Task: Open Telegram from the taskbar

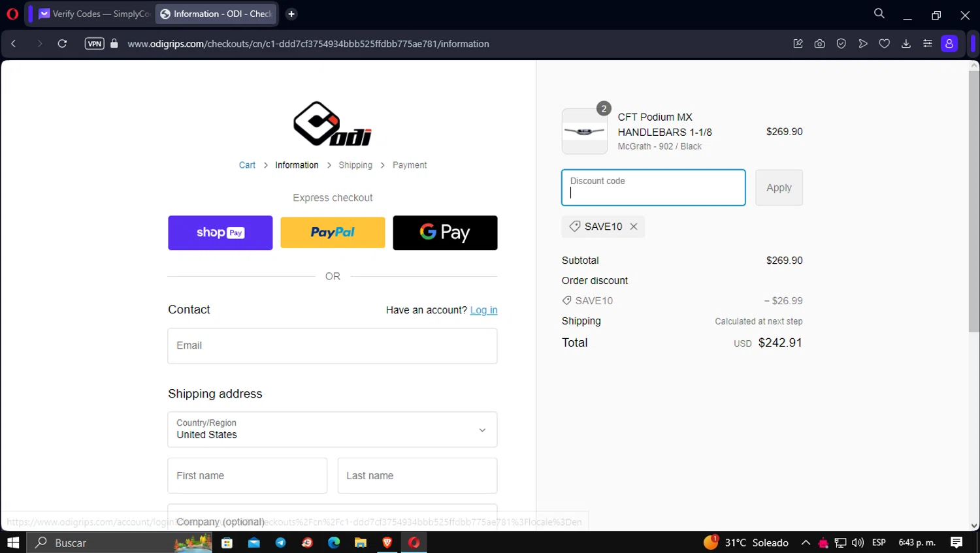Action: (x=280, y=543)
